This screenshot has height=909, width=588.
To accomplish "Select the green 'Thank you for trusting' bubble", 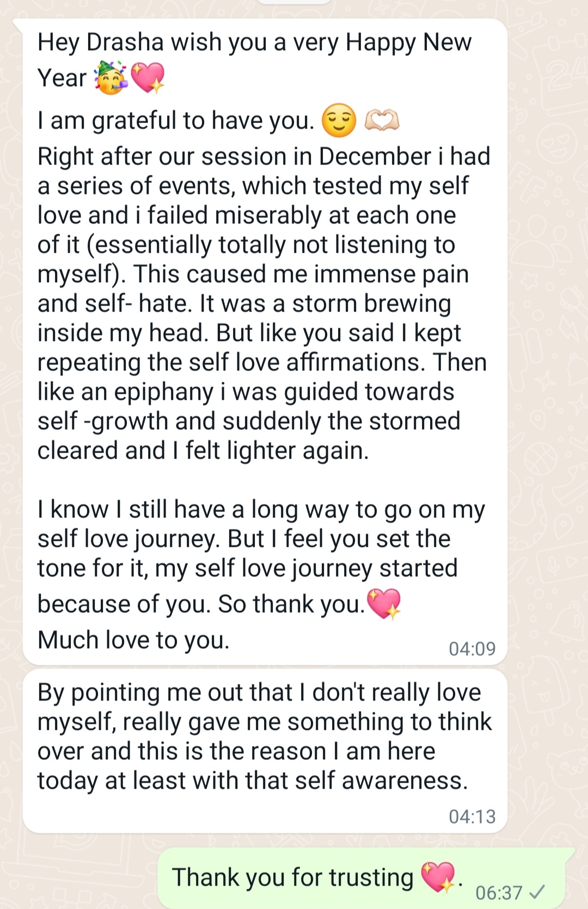I will (362, 878).
